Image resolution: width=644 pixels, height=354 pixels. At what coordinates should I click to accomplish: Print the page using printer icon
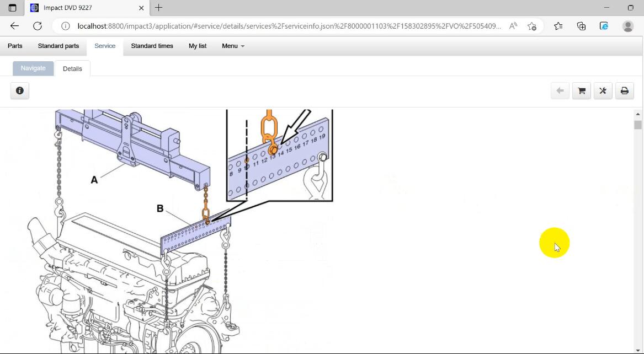click(x=624, y=91)
